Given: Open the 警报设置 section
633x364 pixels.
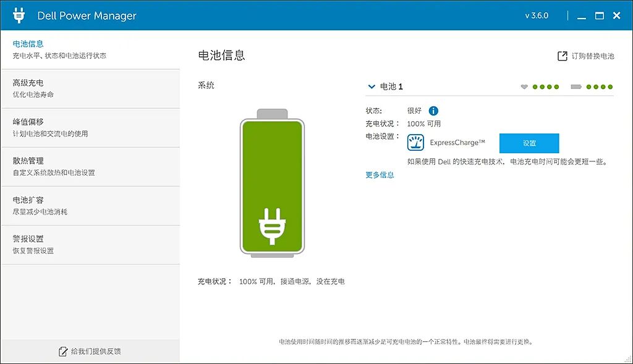Looking at the screenshot, I should pyautogui.click(x=90, y=245).
